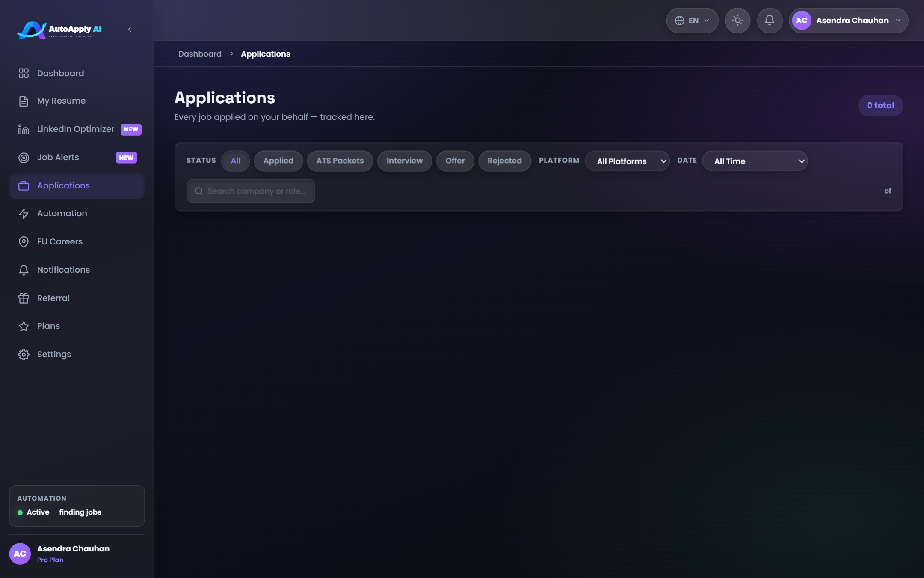This screenshot has width=924, height=578.
Task: Click the DATE filter label
Action: pos(687,161)
